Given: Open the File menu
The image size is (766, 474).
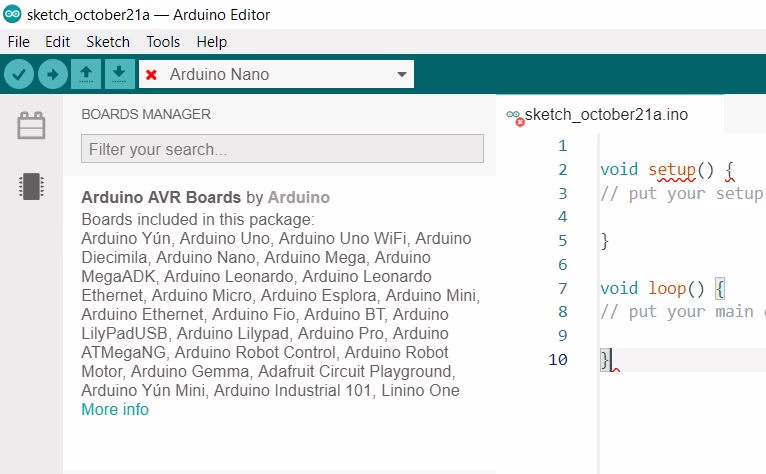Looking at the screenshot, I should (x=18, y=42).
